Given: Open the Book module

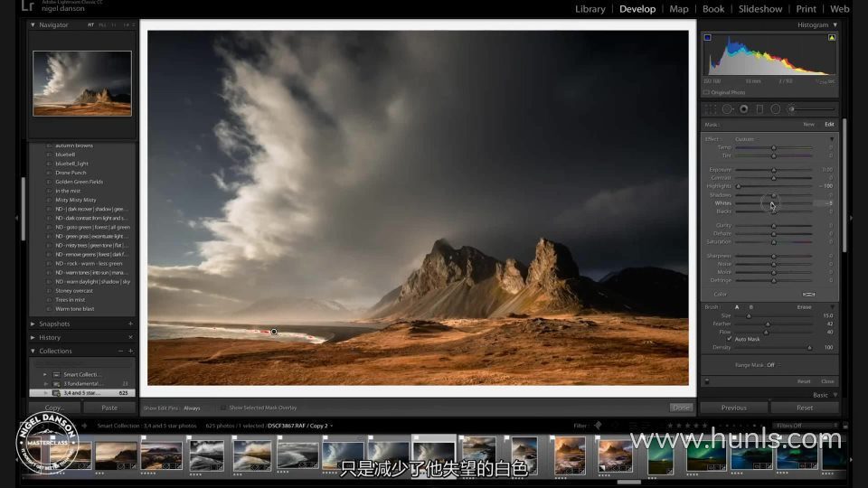Looking at the screenshot, I should 713,9.
